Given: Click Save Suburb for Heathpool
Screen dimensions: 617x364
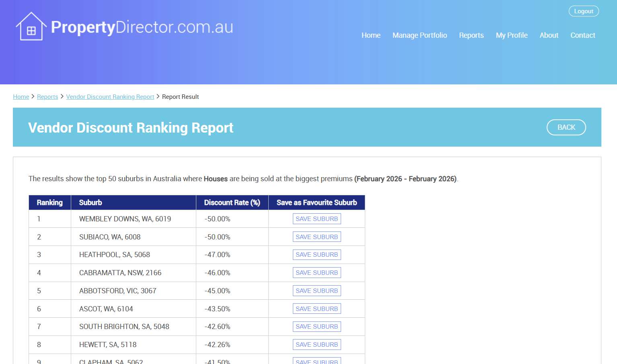Looking at the screenshot, I should 317,255.
